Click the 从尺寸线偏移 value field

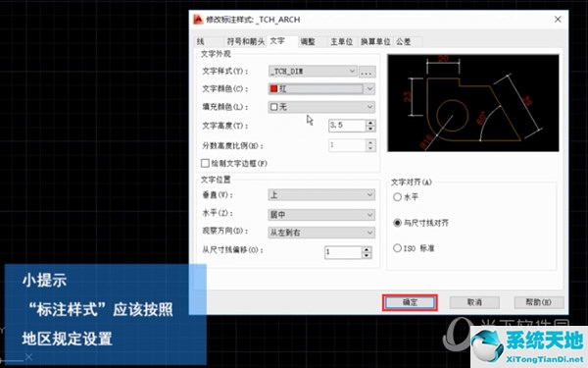tap(343, 252)
